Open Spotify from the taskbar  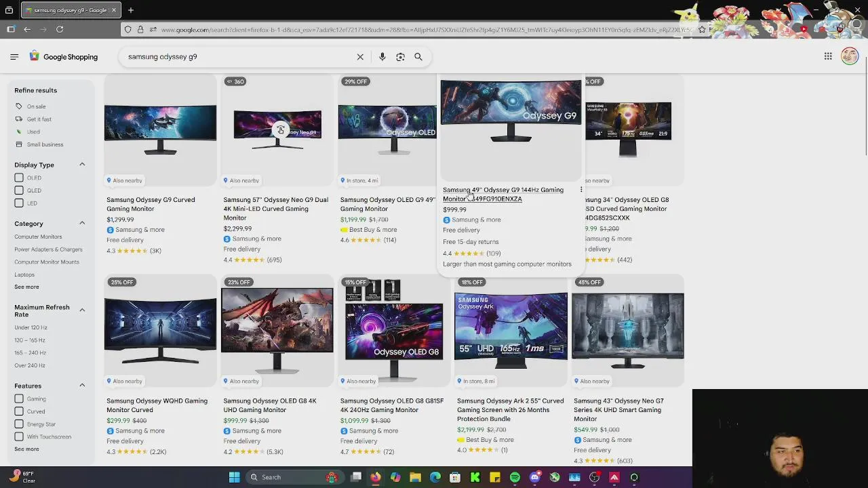coord(515,477)
